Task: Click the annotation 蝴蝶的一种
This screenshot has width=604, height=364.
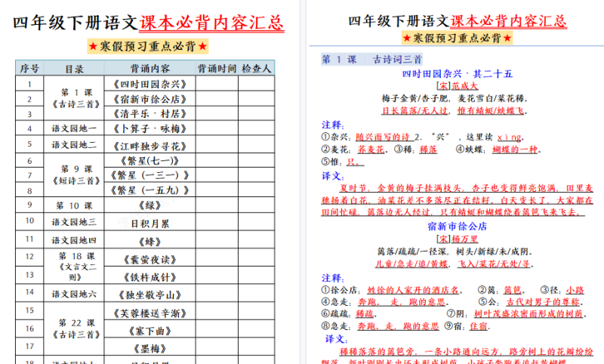Action: click(515, 150)
